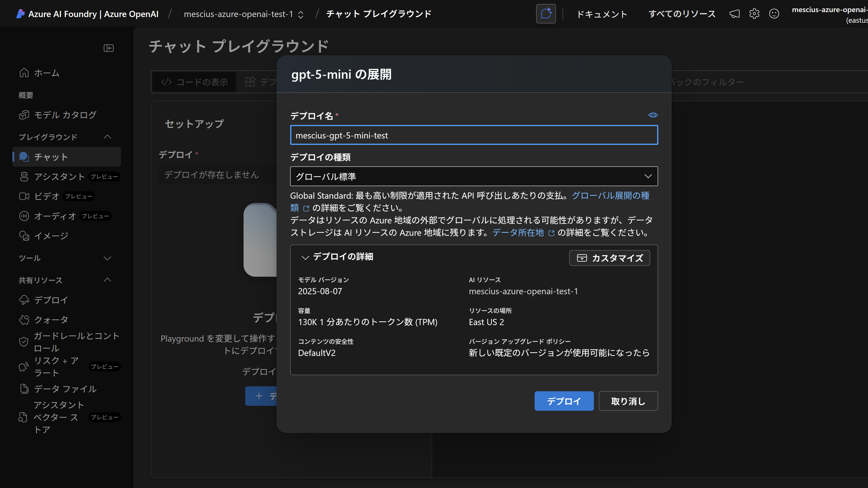Click the model catalog cube icon

[x=24, y=115]
